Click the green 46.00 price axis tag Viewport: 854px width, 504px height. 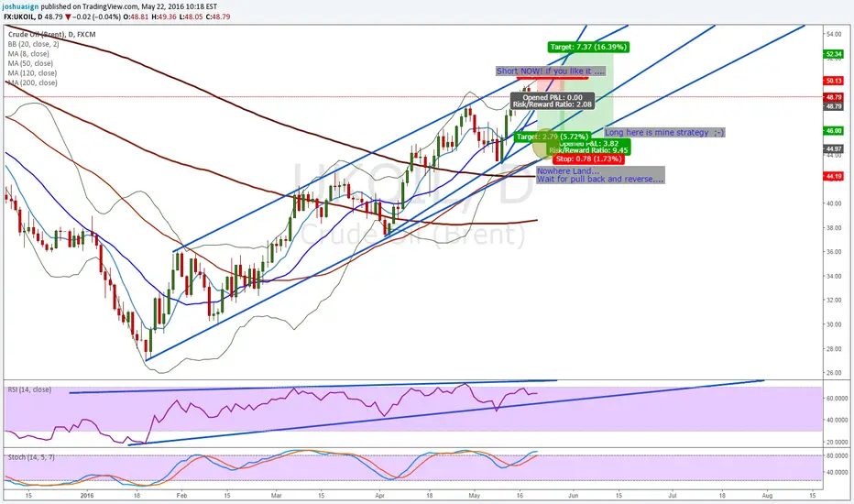(x=834, y=131)
